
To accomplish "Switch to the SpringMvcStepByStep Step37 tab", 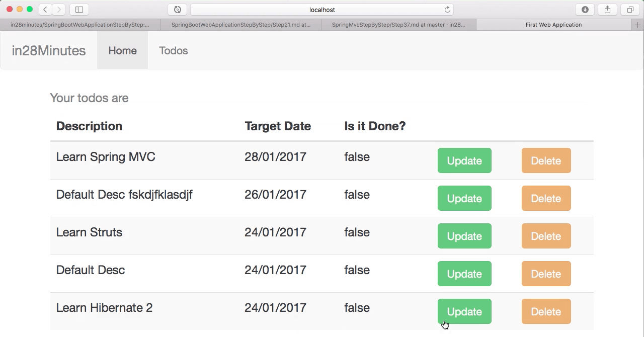I will [398, 24].
